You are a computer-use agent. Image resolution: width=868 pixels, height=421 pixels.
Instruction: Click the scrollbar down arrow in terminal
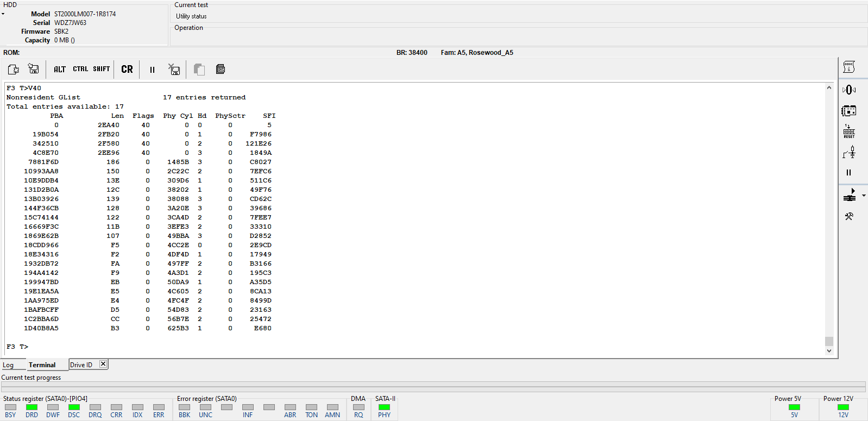pyautogui.click(x=829, y=351)
